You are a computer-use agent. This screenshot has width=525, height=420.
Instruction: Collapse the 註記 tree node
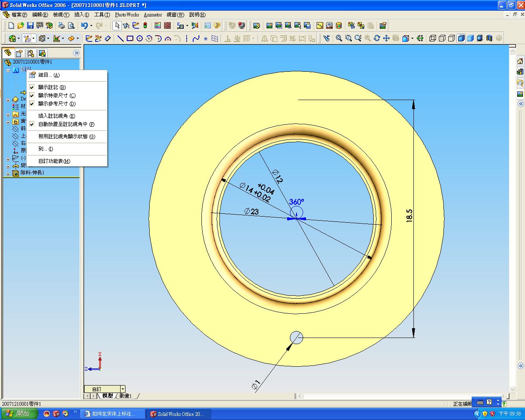click(8, 70)
